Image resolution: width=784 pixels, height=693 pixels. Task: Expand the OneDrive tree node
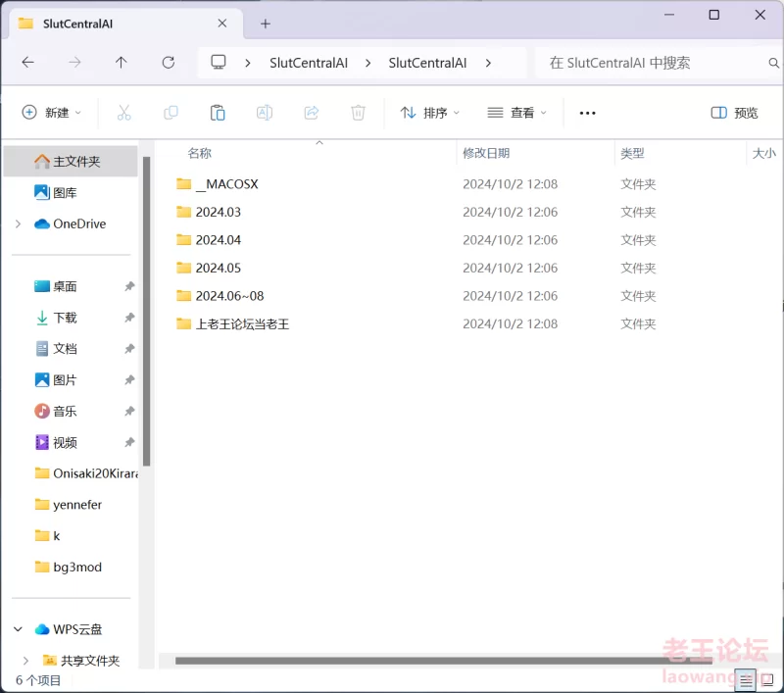click(x=18, y=223)
